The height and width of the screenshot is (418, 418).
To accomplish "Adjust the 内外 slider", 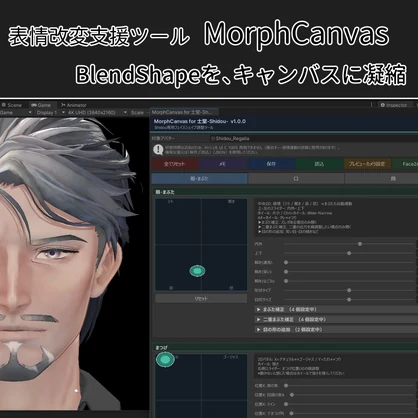I will [360, 244].
